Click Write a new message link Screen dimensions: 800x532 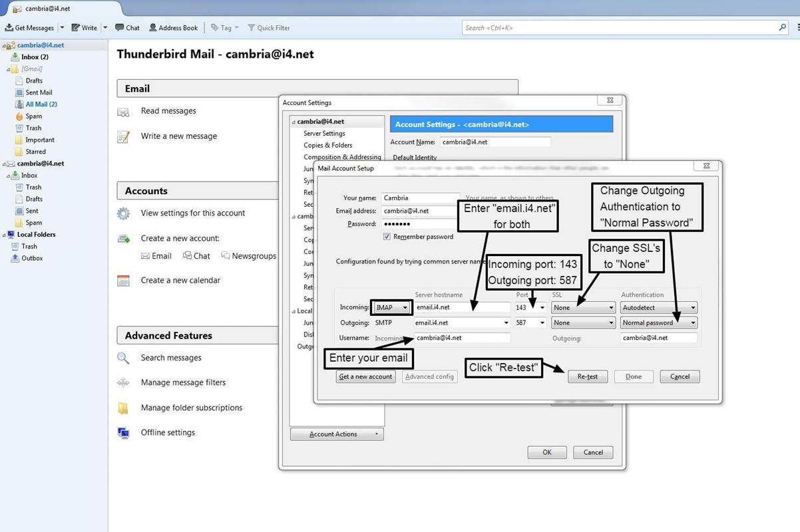(179, 136)
